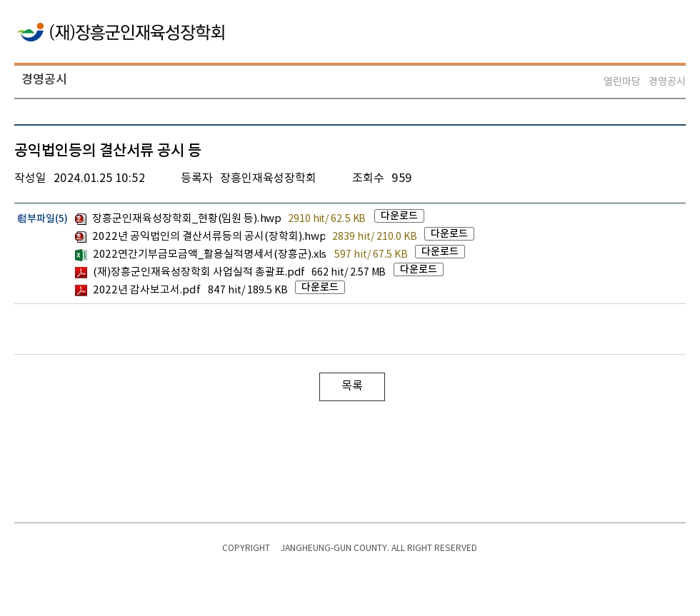700x616 pixels.
Task: Click the Excel icon beside 2022연간기부금모금액 file
Action: (x=81, y=254)
